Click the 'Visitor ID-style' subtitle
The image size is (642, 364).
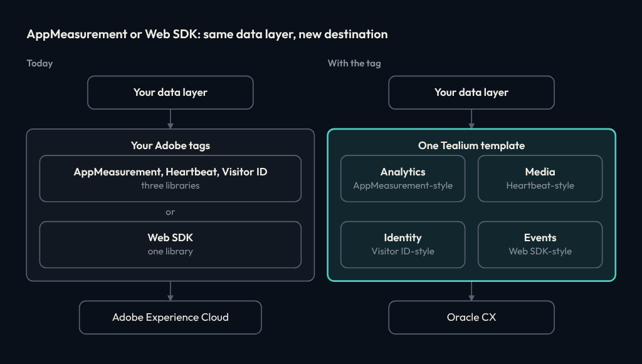tap(403, 251)
